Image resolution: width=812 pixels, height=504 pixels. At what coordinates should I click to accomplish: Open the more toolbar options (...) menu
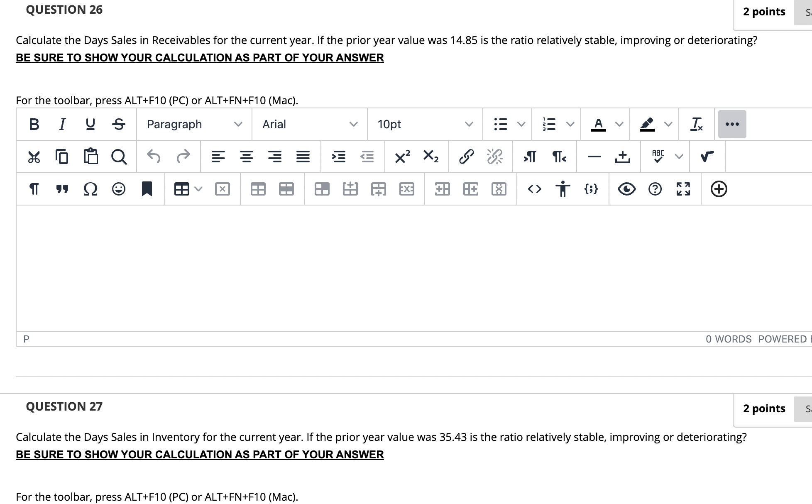point(732,124)
